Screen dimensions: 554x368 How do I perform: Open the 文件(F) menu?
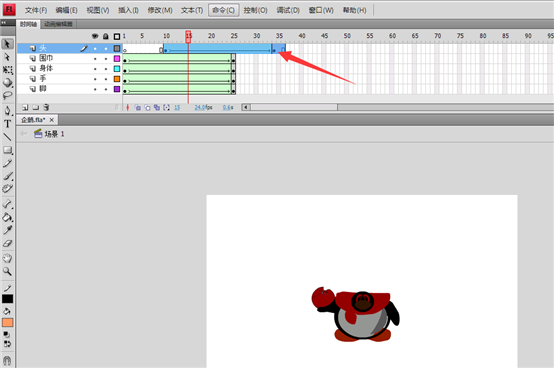click(36, 10)
